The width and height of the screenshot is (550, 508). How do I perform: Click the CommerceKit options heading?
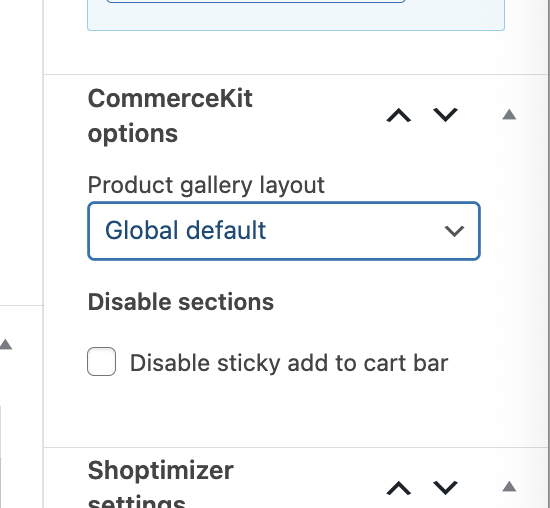[x=170, y=116]
